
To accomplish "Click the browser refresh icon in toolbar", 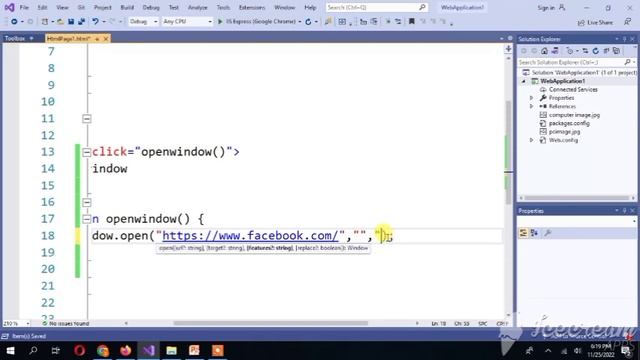I will point(308,22).
